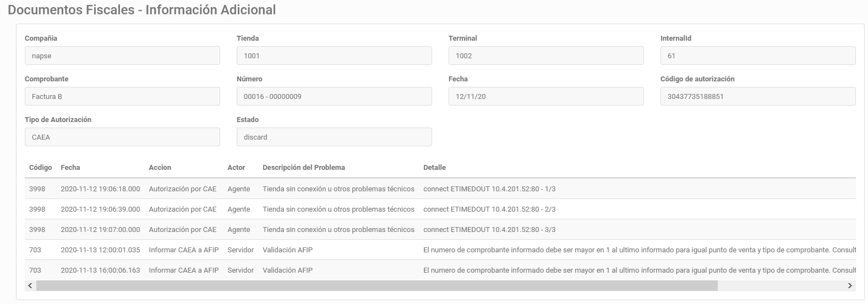Click the Comprobante field showing Factura B
This screenshot has height=304, width=868.
122,96
